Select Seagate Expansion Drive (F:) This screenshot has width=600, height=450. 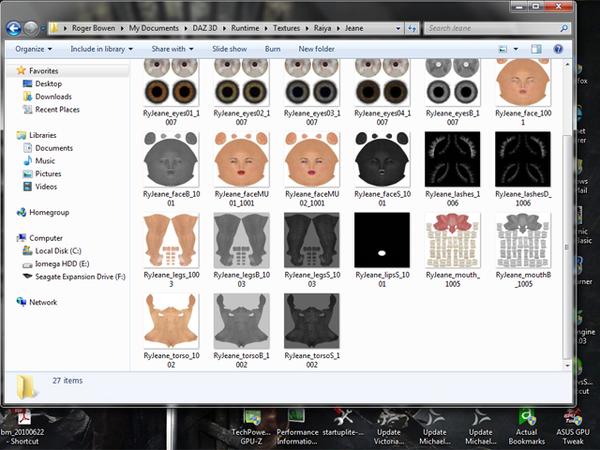coord(80,277)
